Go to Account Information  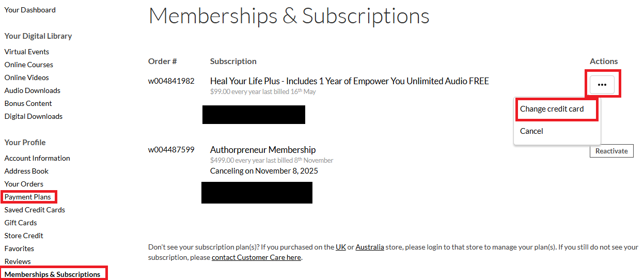click(x=37, y=158)
